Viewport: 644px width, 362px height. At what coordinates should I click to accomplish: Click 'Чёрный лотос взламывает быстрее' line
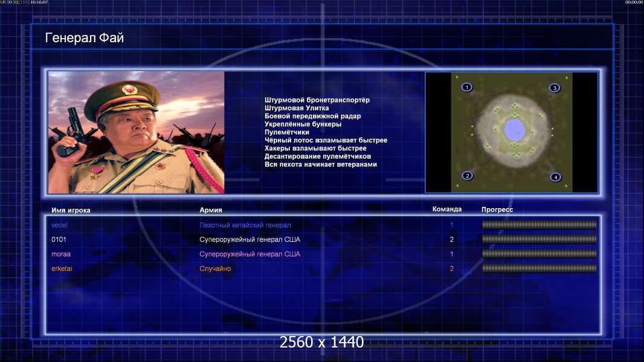(326, 140)
